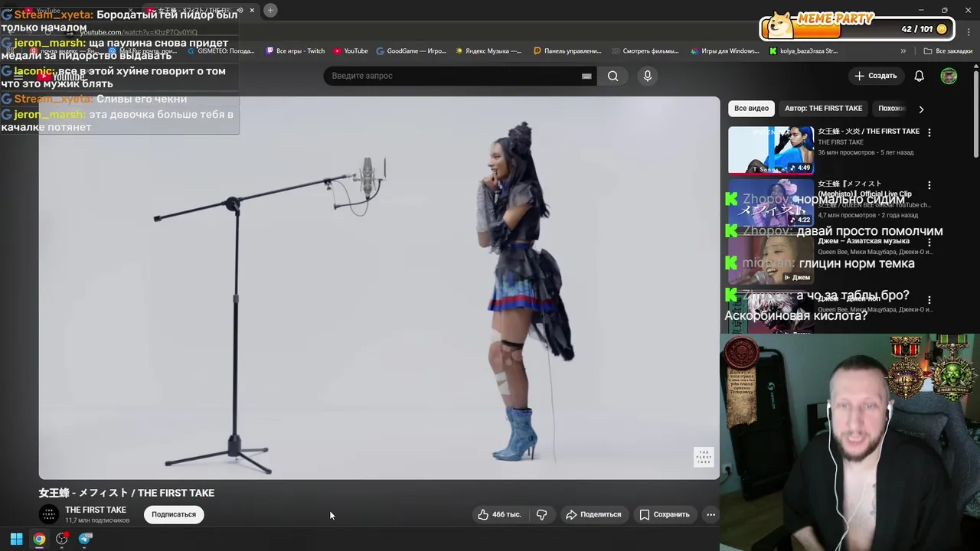Open the Twitch 'Все игры' bookmark
980x551 pixels.
(x=295, y=51)
